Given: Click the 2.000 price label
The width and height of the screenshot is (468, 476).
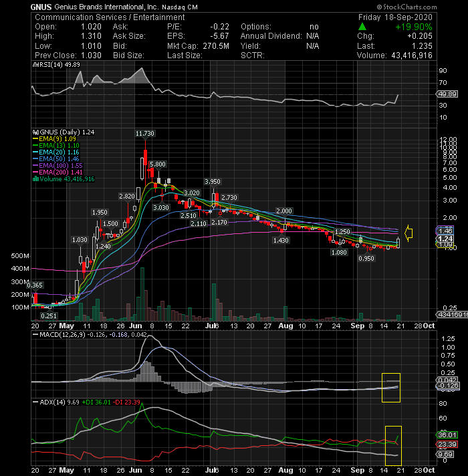Looking at the screenshot, I should click(x=284, y=211).
